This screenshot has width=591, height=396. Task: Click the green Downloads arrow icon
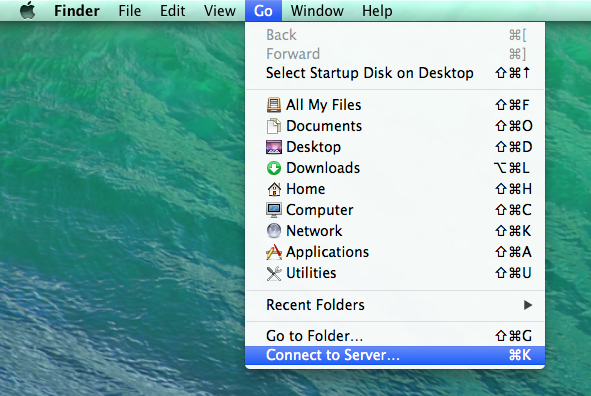(274, 168)
